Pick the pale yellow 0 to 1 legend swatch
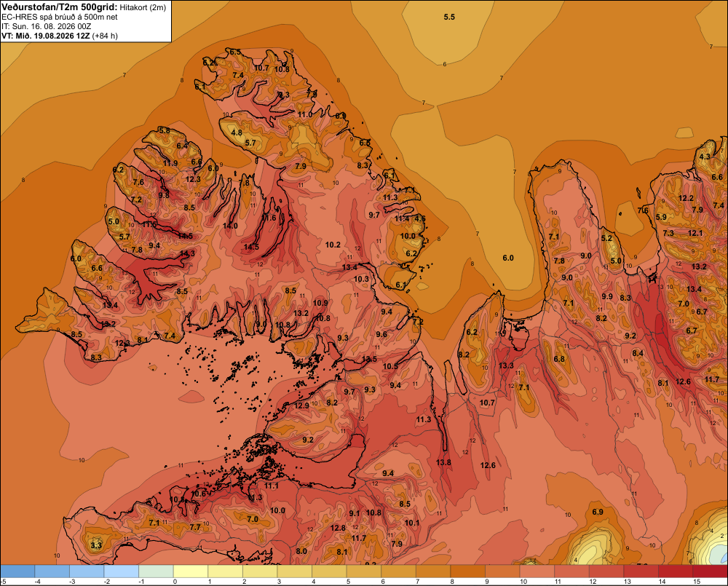Image resolution: width=728 pixels, height=586 pixels. [x=191, y=571]
